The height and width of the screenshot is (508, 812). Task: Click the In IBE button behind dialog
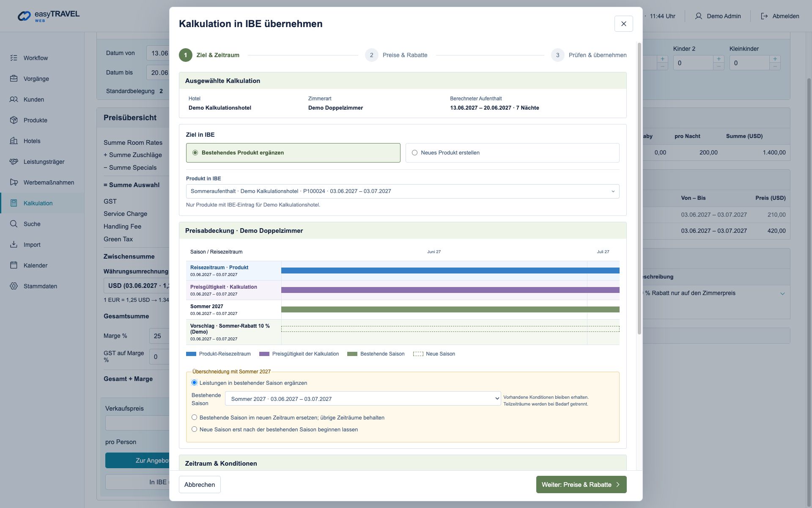pos(137,482)
